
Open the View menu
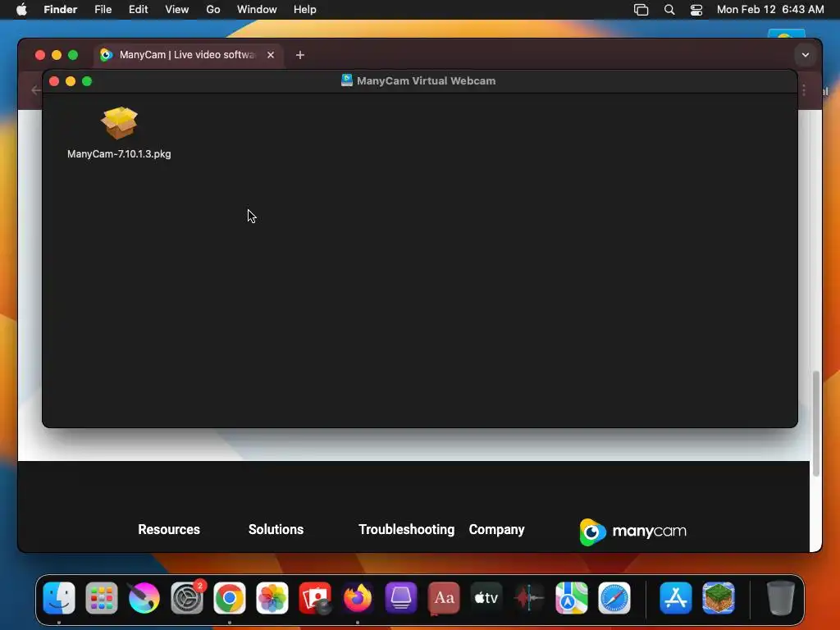[177, 9]
